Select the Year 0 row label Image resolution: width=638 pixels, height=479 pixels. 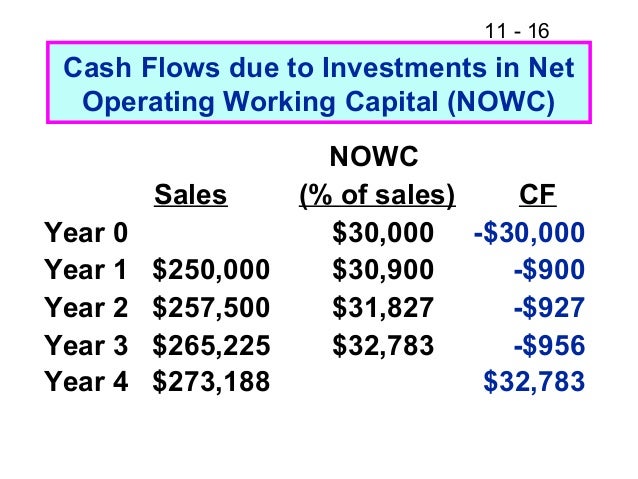(x=86, y=232)
